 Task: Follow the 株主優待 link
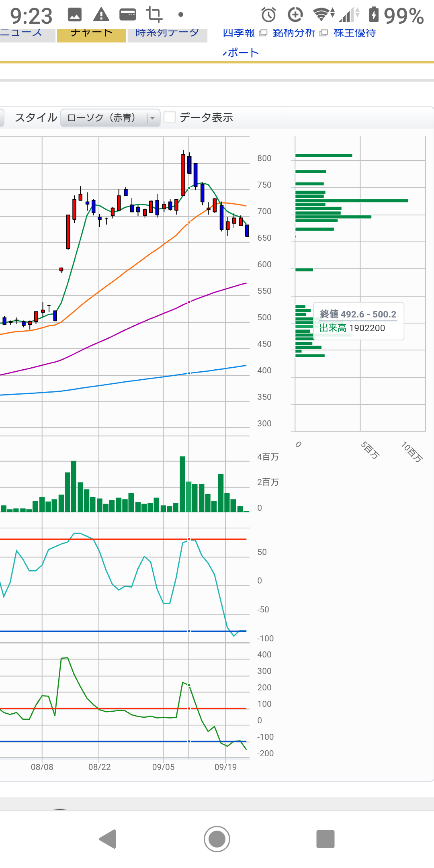click(355, 33)
